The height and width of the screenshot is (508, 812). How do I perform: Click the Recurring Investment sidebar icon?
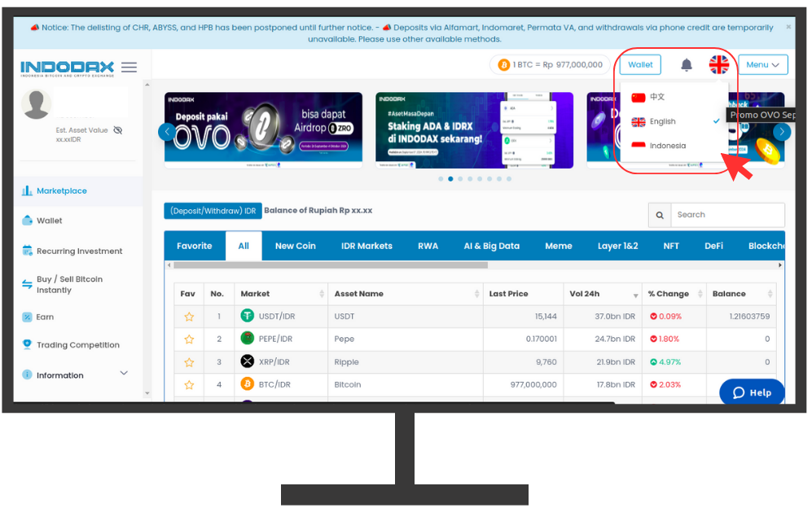(x=27, y=250)
